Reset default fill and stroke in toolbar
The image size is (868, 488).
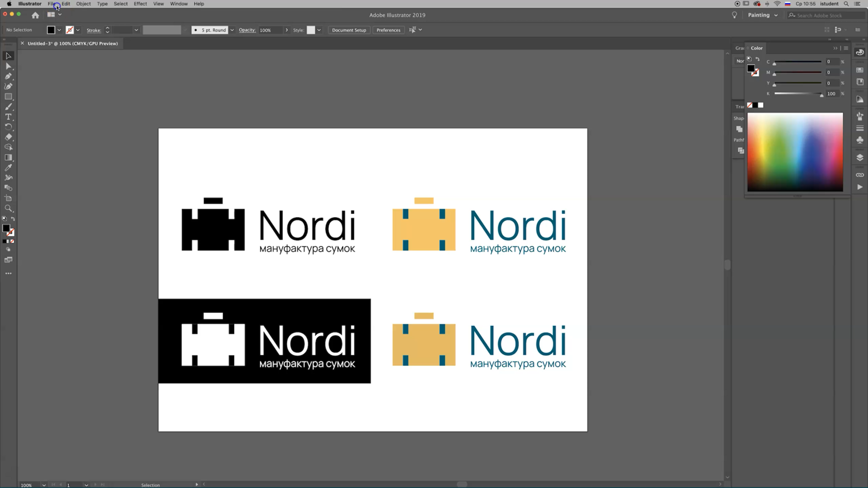click(x=5, y=219)
